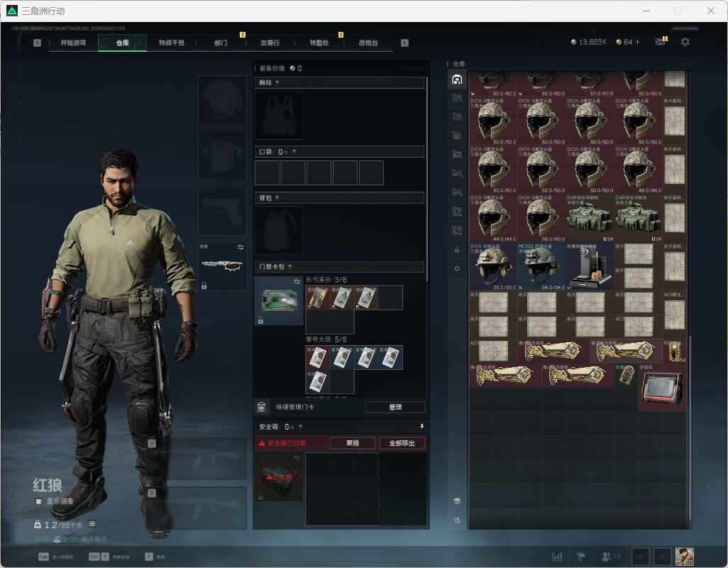Open the 改枪台 tab
Screen dimensions: 728x568
368,43
